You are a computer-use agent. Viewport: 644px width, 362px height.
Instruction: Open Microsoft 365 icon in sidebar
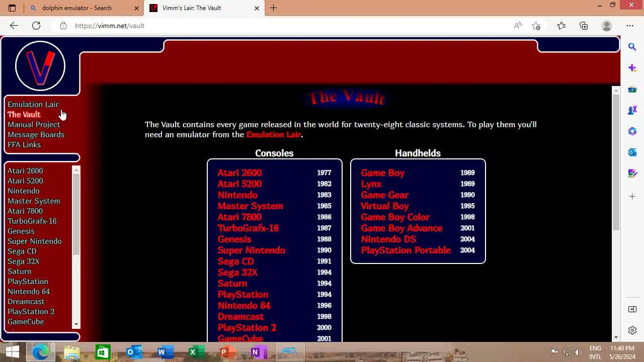click(632, 131)
